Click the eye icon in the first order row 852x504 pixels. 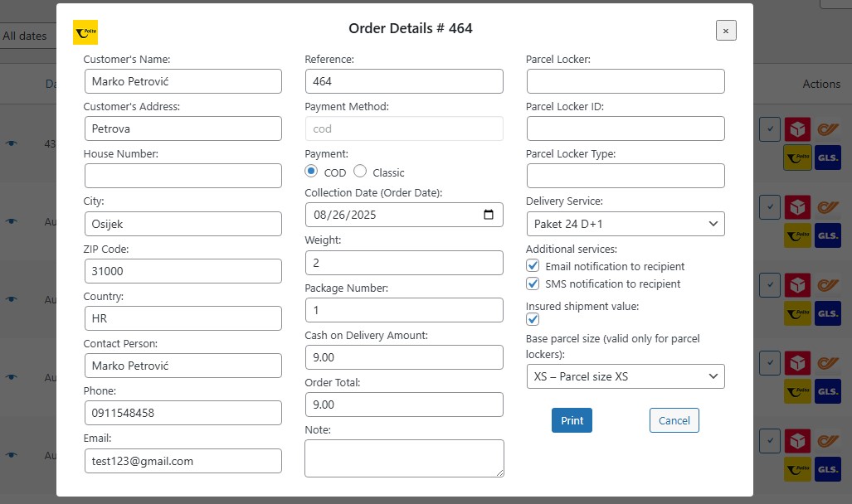11,143
